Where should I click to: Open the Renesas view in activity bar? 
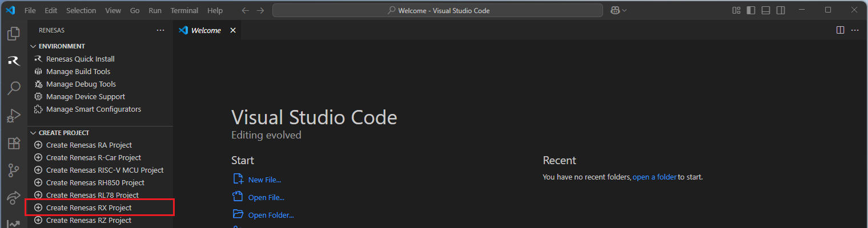click(x=13, y=61)
